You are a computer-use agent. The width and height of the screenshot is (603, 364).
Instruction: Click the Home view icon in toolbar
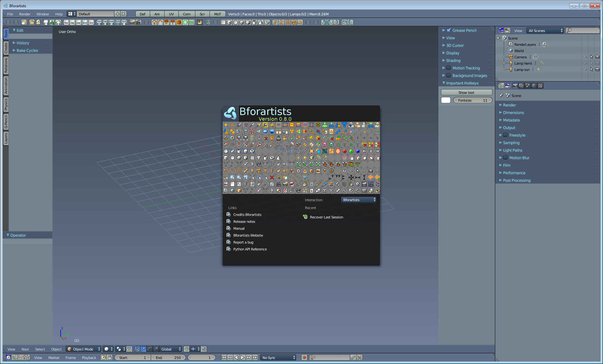(154, 22)
